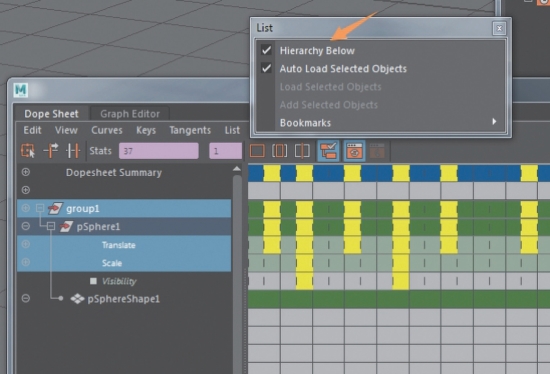This screenshot has height=374, width=550.
Task: Click the Stats value field showing 1
Action: pos(226,151)
